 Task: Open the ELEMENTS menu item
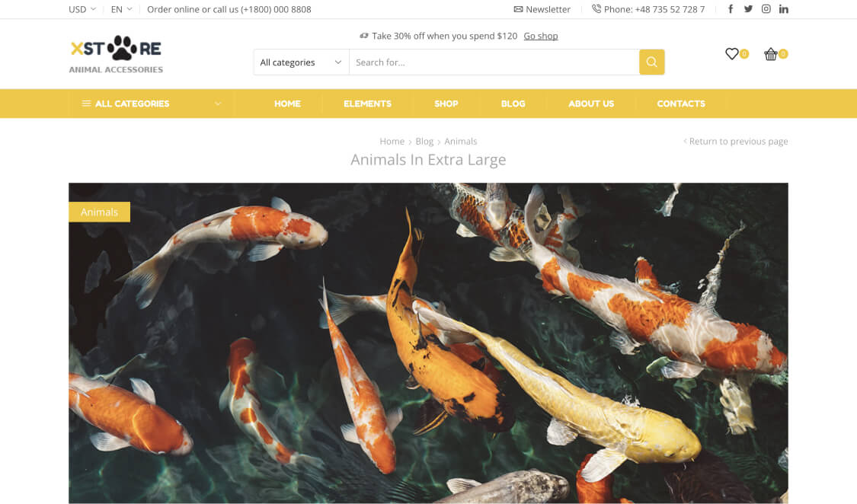[x=367, y=104]
